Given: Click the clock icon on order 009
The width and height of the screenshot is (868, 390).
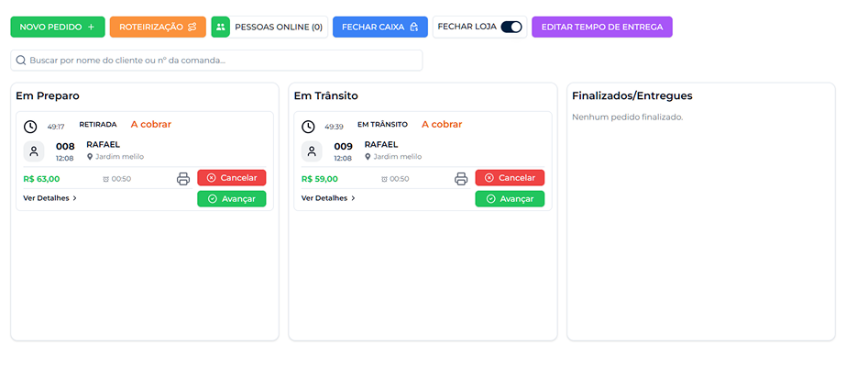Looking at the screenshot, I should (x=308, y=127).
